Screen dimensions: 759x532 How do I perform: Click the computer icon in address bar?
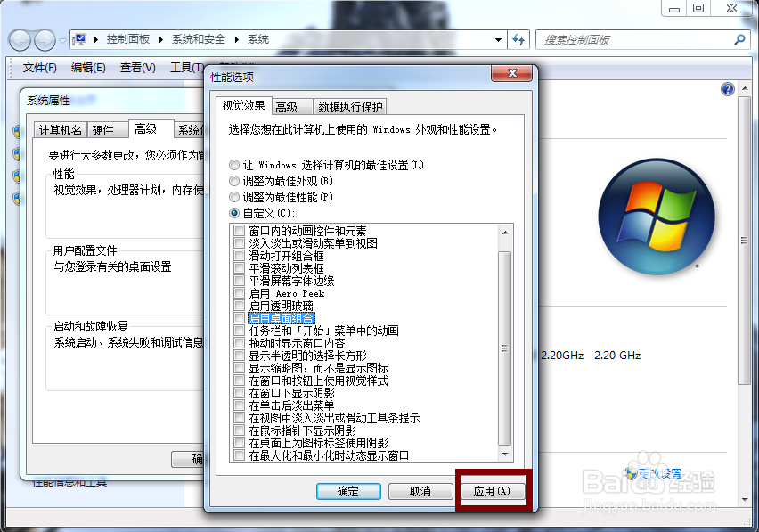tap(80, 39)
